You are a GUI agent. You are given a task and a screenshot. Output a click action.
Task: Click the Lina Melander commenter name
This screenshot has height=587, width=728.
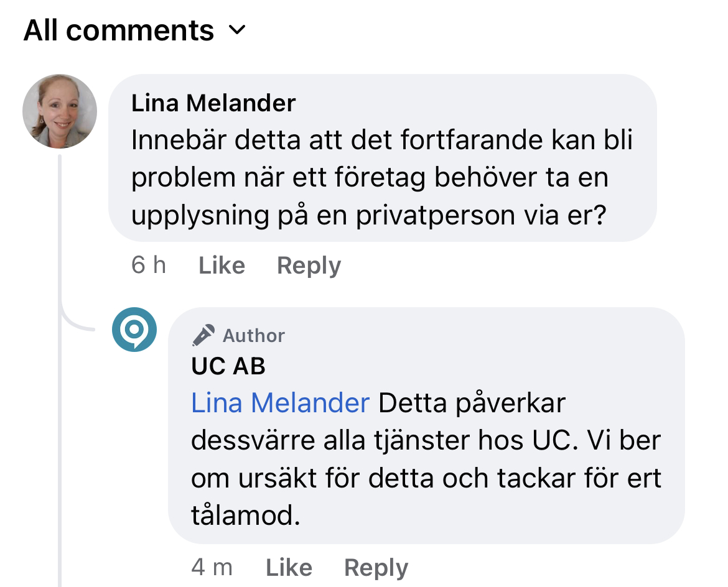pos(213,103)
